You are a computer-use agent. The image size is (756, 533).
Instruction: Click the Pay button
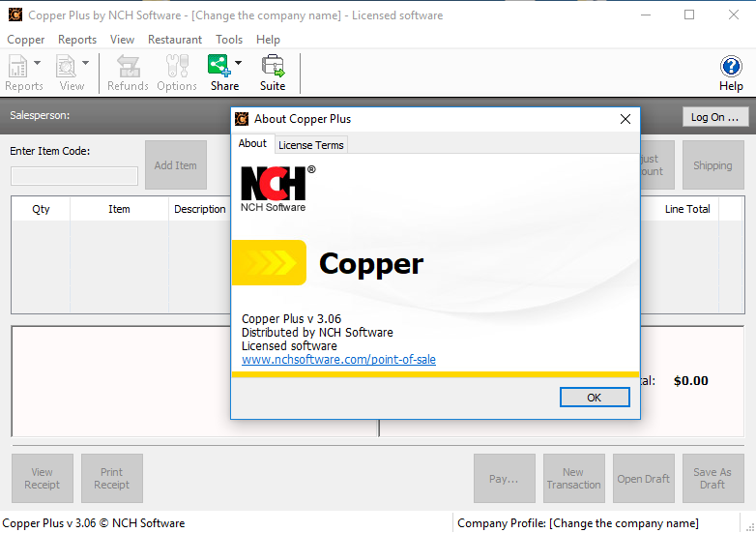click(x=505, y=479)
